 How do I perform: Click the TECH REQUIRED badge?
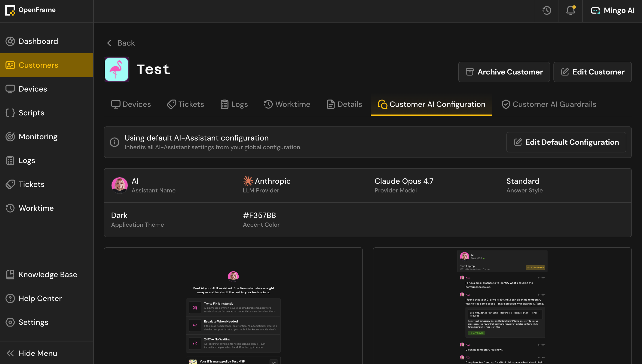point(535,267)
